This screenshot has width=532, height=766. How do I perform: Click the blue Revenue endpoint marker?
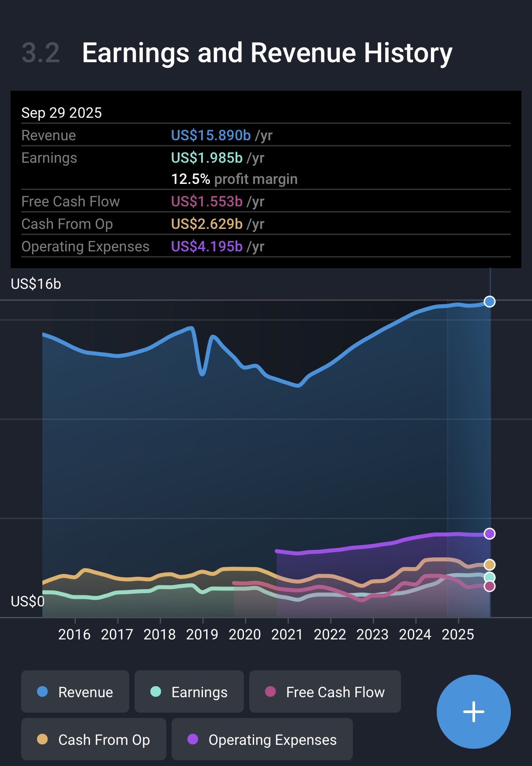[489, 302]
